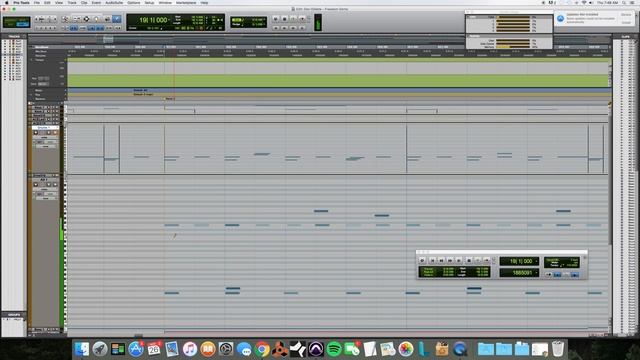The width and height of the screenshot is (640, 360).
Task: Open Calendar from the Dock
Action: click(x=154, y=349)
